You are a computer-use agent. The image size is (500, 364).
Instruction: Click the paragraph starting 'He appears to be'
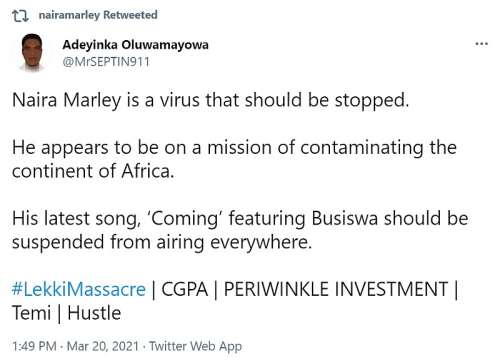(234, 159)
